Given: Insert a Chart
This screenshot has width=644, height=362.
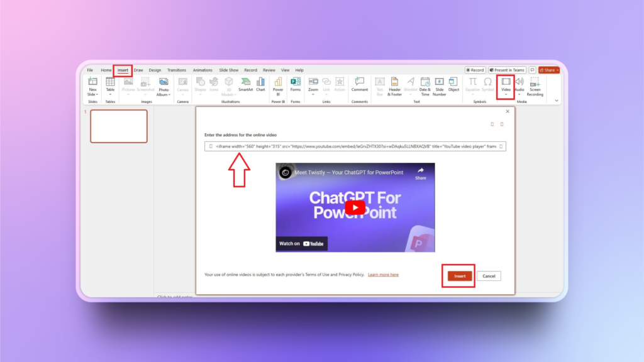Looking at the screenshot, I should pyautogui.click(x=260, y=85).
